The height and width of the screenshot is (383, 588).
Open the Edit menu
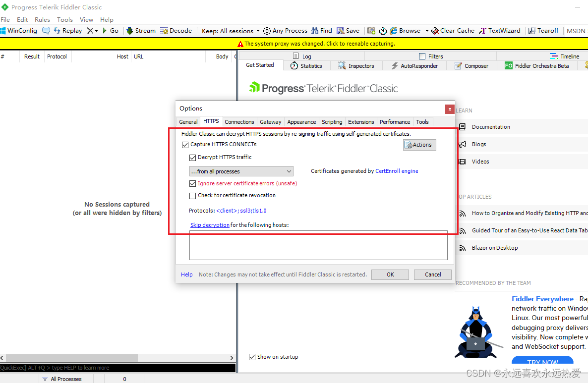click(x=22, y=19)
